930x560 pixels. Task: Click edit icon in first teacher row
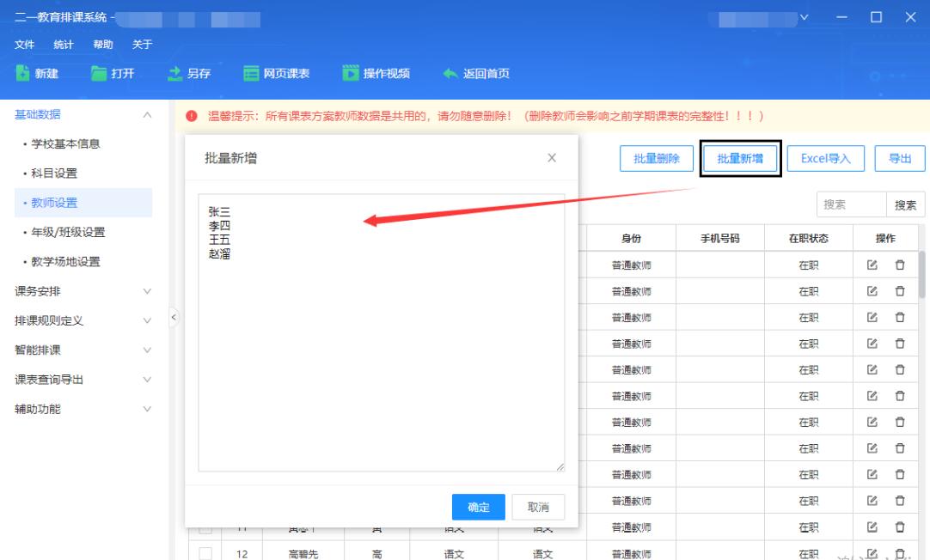872,265
